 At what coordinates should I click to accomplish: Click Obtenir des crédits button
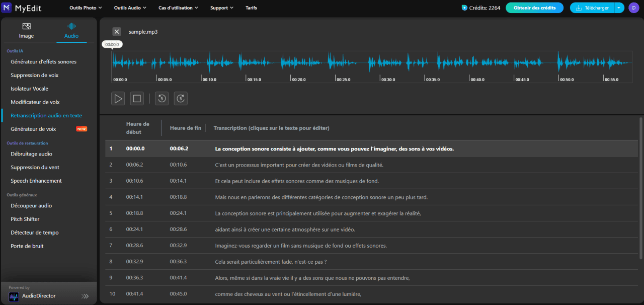click(x=534, y=8)
